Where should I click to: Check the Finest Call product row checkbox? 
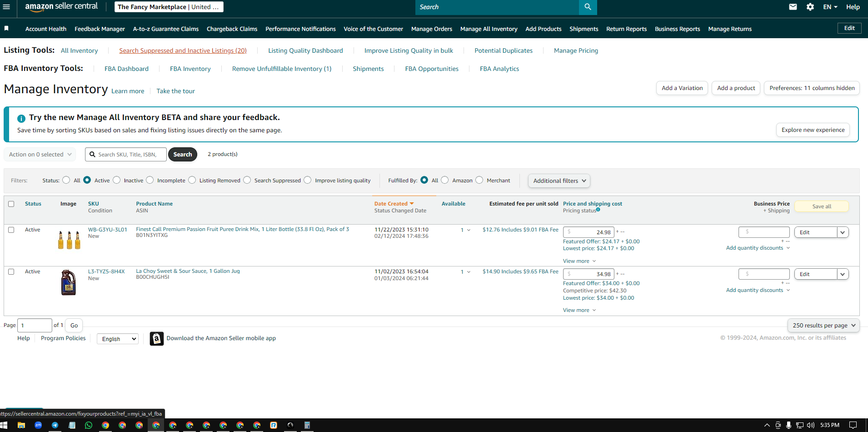tap(11, 230)
